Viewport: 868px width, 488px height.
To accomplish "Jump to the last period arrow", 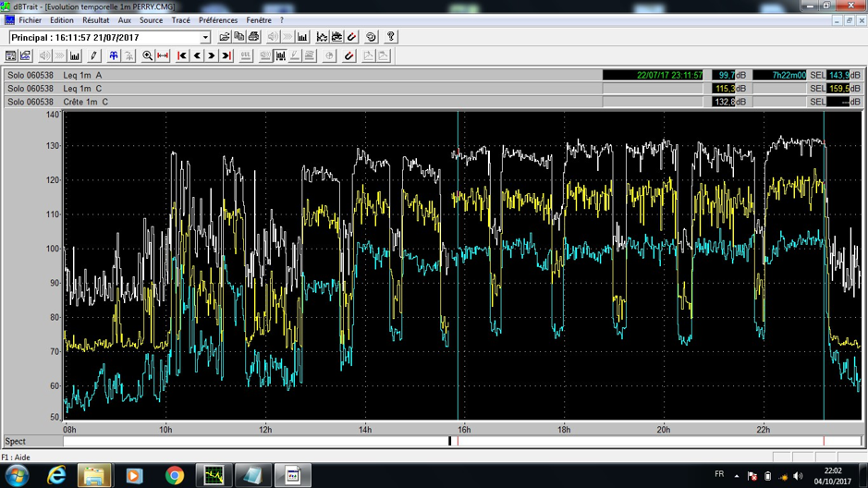I will 226,55.
